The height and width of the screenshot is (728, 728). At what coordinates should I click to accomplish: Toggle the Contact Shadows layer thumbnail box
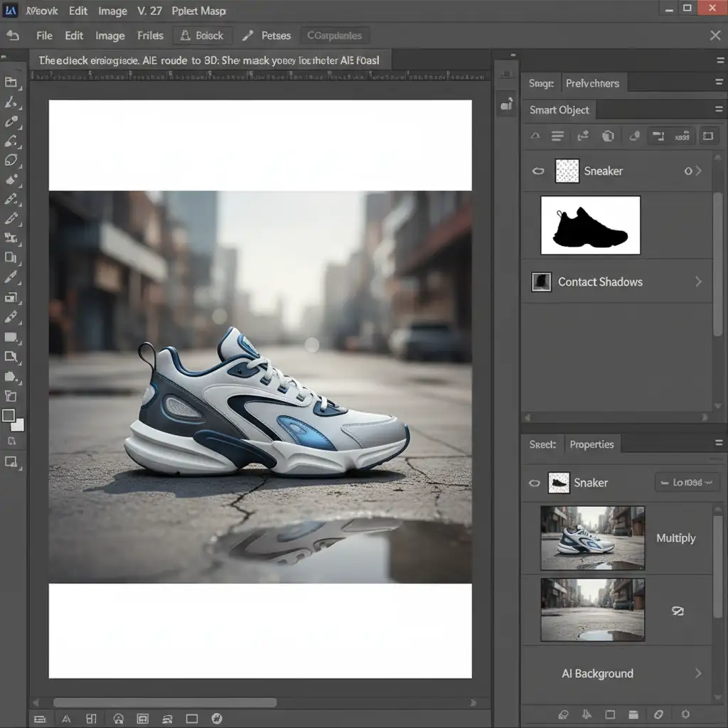pos(541,282)
